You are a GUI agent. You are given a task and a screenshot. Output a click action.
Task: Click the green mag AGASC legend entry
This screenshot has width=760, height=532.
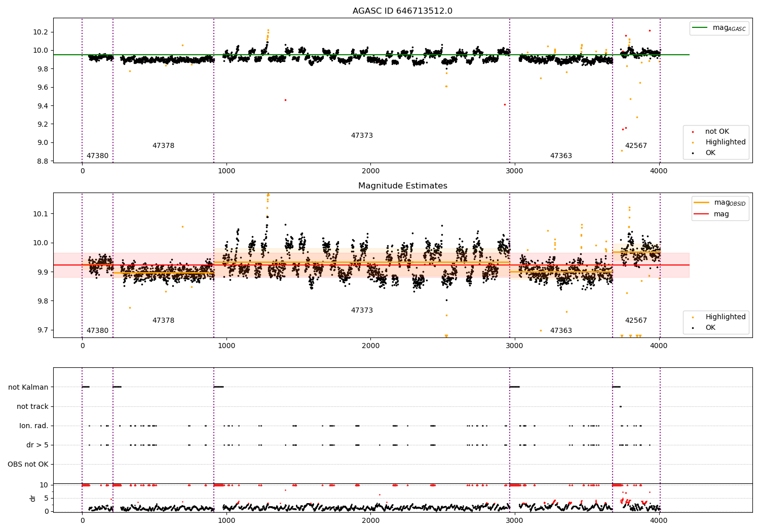click(x=719, y=28)
